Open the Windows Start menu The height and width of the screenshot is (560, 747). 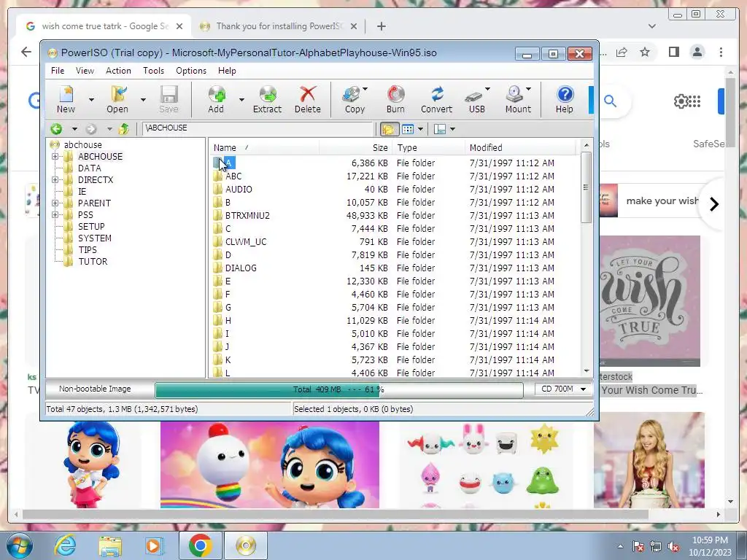click(x=18, y=545)
